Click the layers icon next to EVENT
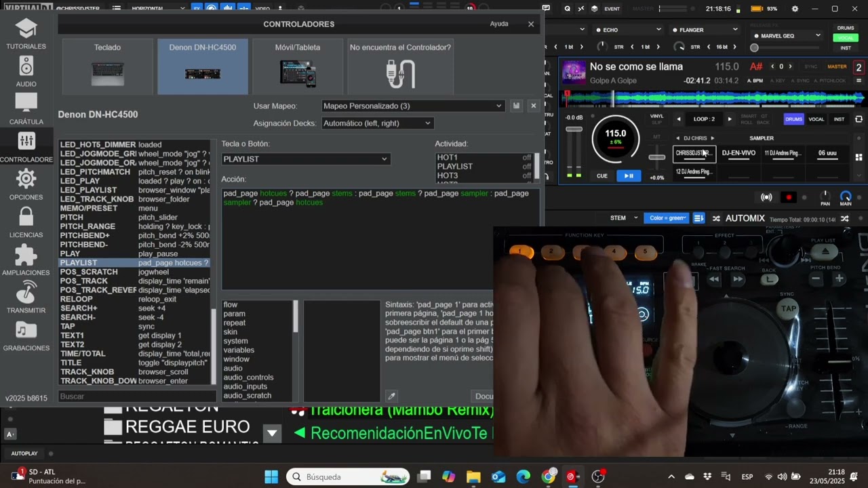 click(594, 9)
